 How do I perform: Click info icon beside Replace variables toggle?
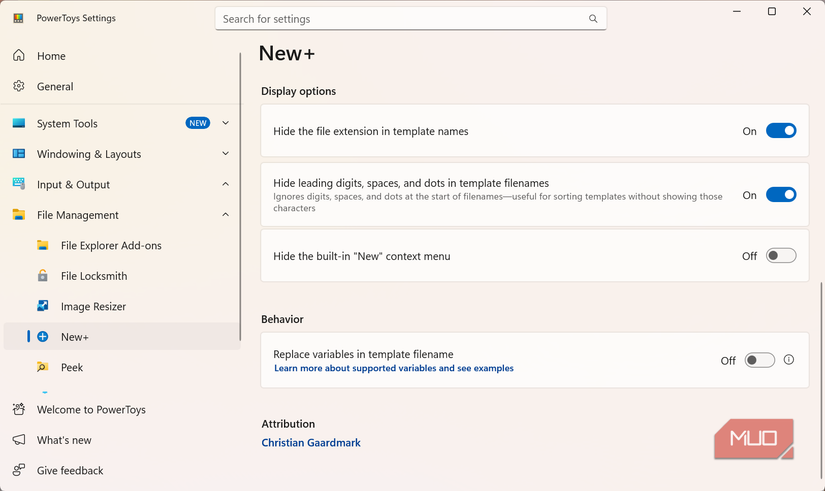pyautogui.click(x=789, y=360)
